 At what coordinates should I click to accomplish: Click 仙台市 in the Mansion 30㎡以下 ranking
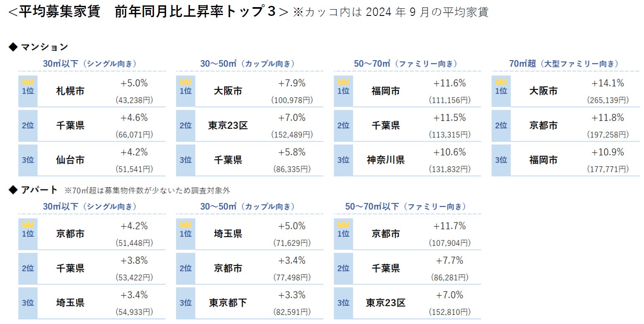pyautogui.click(x=70, y=160)
